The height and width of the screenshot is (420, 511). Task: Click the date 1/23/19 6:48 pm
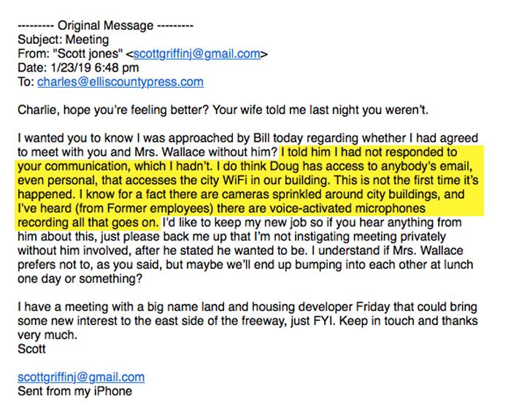pyautogui.click(x=95, y=68)
